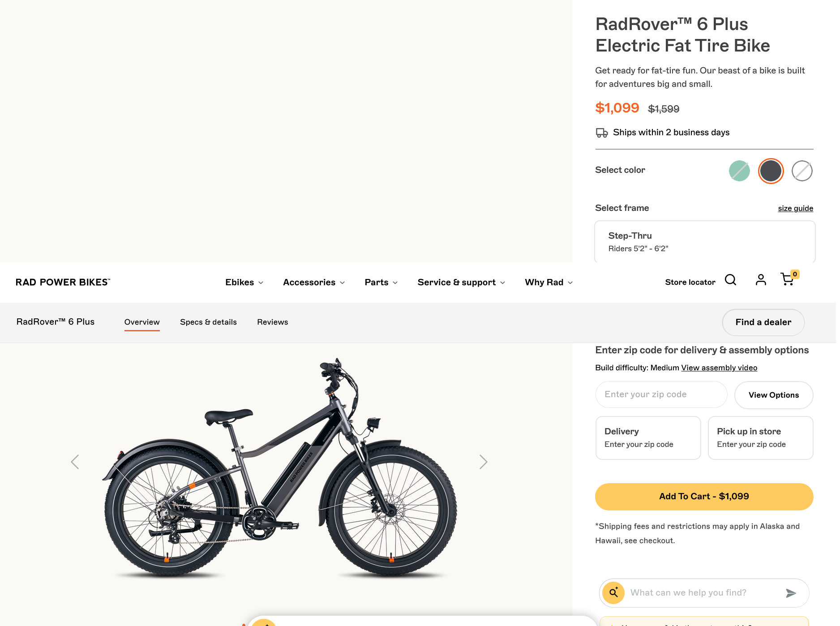This screenshot has width=840, height=626.
Task: Add the RadRover 6 Plus to cart
Action: [x=704, y=497]
